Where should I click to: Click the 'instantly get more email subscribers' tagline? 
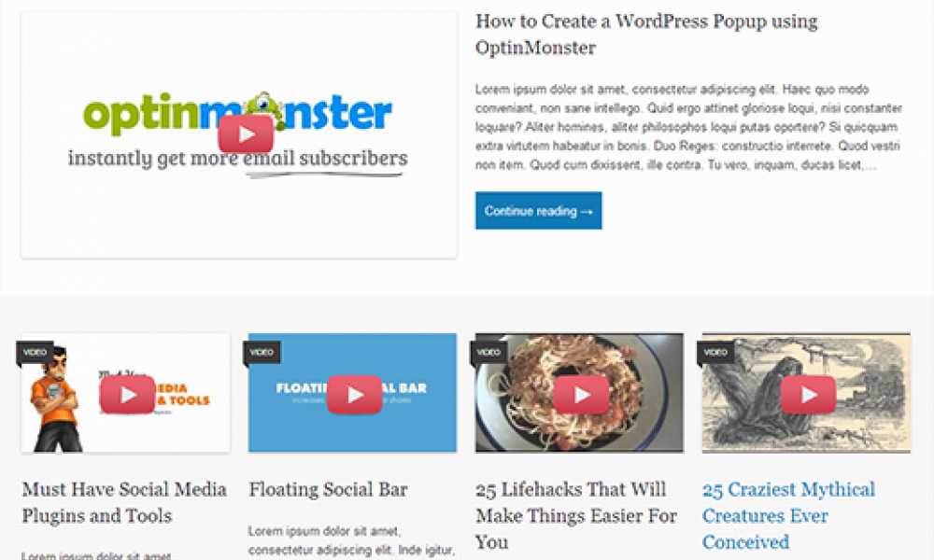point(237,159)
